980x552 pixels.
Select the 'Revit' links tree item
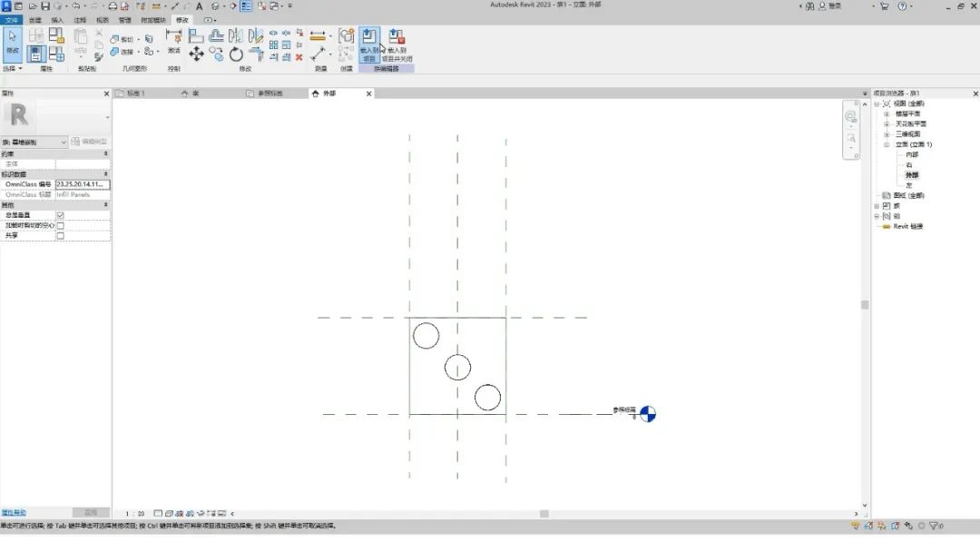pos(907,226)
